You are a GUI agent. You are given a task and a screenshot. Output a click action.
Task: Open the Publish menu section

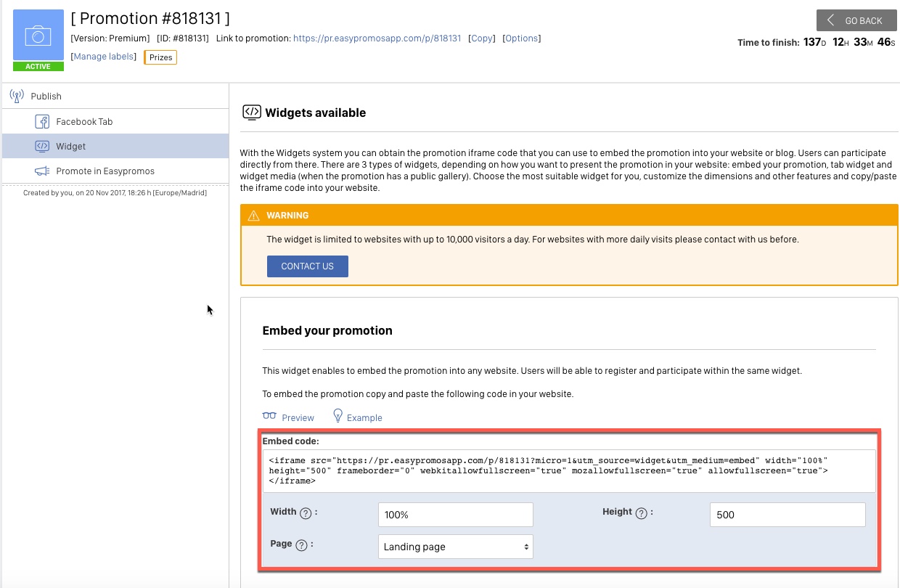pyautogui.click(x=115, y=96)
